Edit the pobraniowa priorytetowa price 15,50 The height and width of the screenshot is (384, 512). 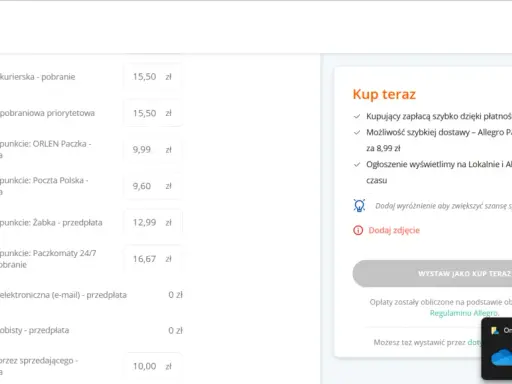tap(153, 113)
